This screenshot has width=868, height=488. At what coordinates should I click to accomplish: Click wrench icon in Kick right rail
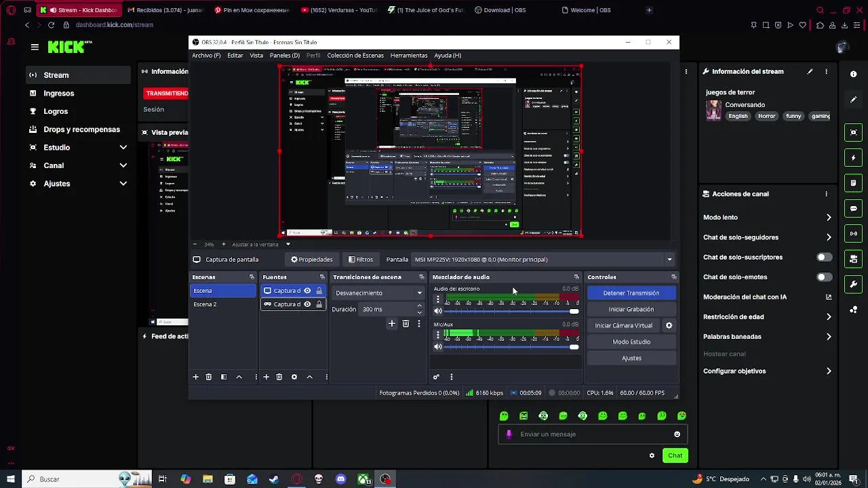[x=854, y=284]
